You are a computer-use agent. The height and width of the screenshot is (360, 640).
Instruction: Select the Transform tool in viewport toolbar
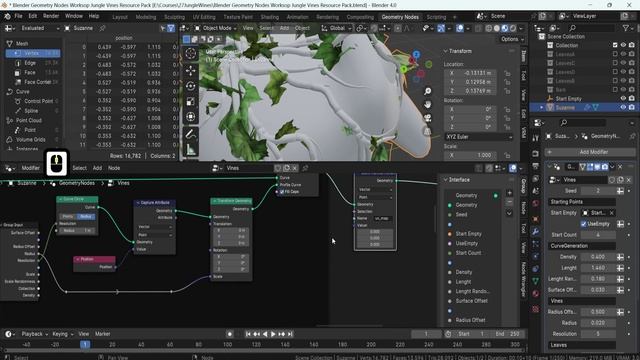[x=191, y=117]
